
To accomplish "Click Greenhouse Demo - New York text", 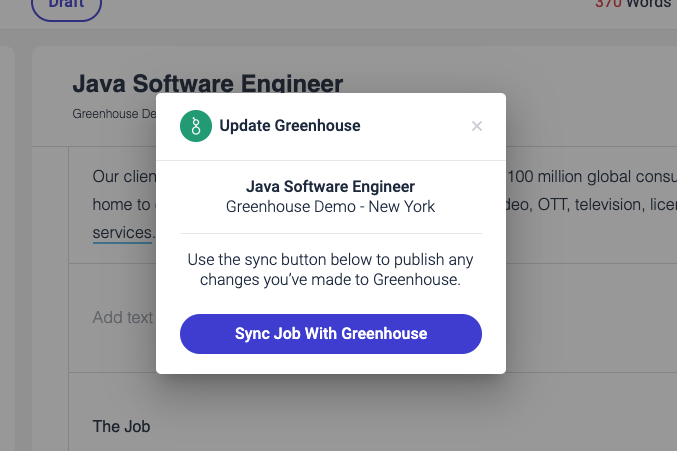I will pyautogui.click(x=330, y=207).
